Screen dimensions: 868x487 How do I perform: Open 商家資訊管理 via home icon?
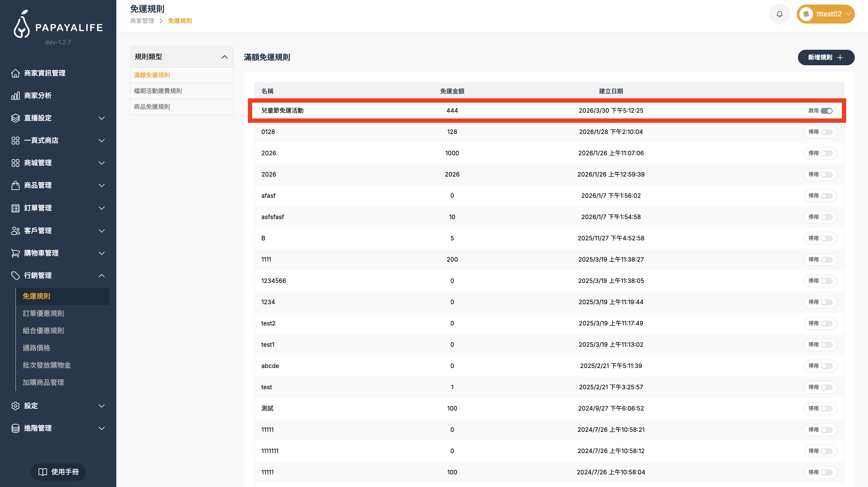coord(16,73)
